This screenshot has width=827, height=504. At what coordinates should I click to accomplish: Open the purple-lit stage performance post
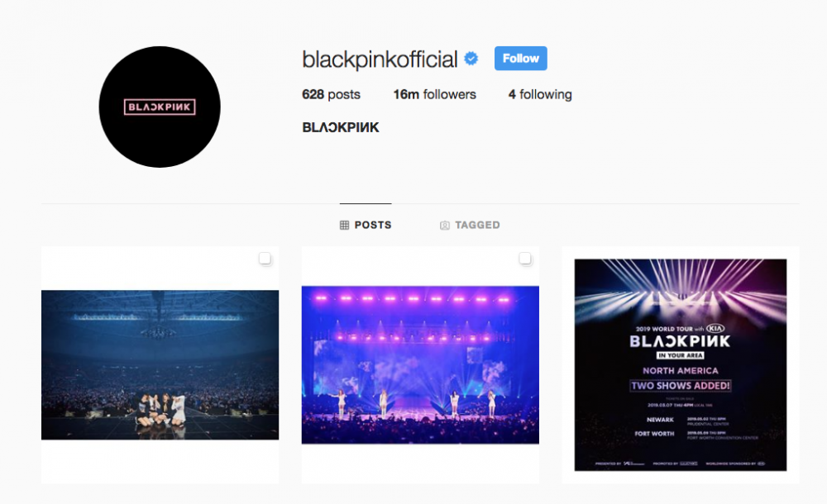pos(420,365)
